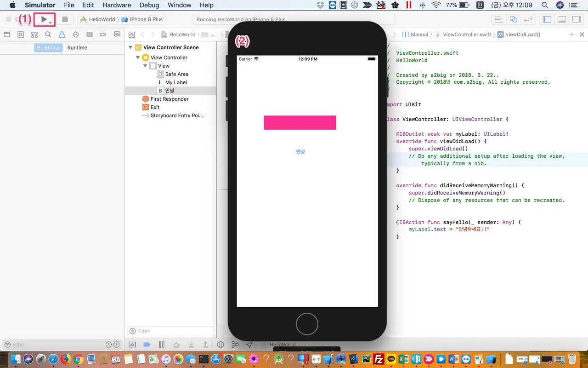Open the Test navigator diamond icon

click(76, 34)
